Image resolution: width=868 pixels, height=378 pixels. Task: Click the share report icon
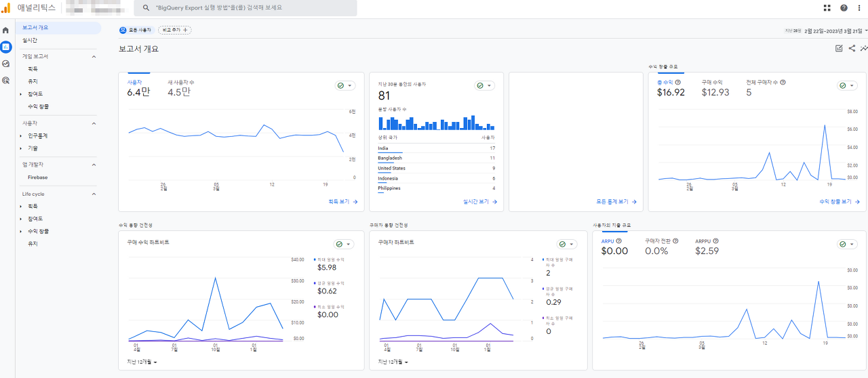[852, 48]
